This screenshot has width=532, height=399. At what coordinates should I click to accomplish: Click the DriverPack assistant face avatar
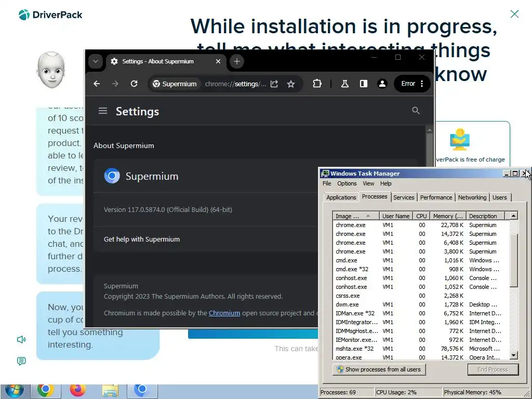point(51,70)
